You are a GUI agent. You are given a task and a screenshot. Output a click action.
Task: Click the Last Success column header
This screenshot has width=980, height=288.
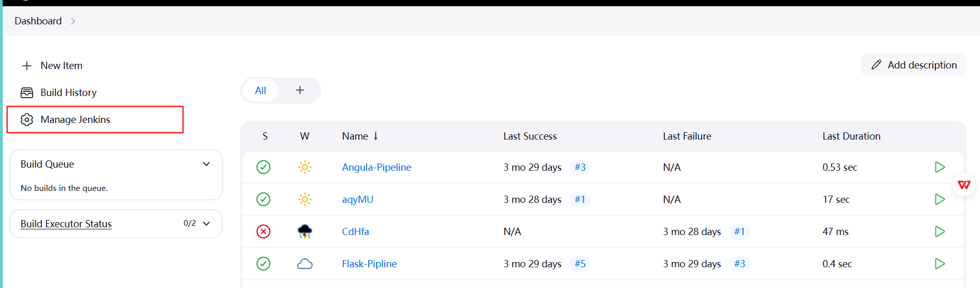coord(530,136)
